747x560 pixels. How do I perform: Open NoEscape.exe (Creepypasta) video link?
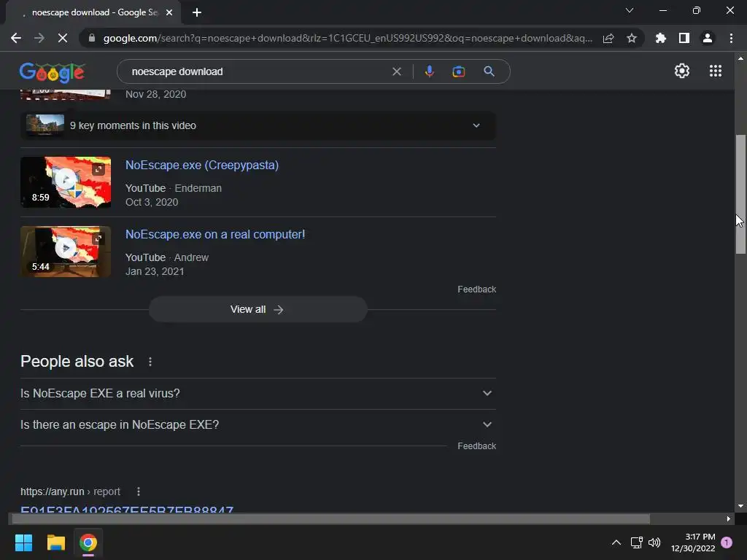(202, 166)
